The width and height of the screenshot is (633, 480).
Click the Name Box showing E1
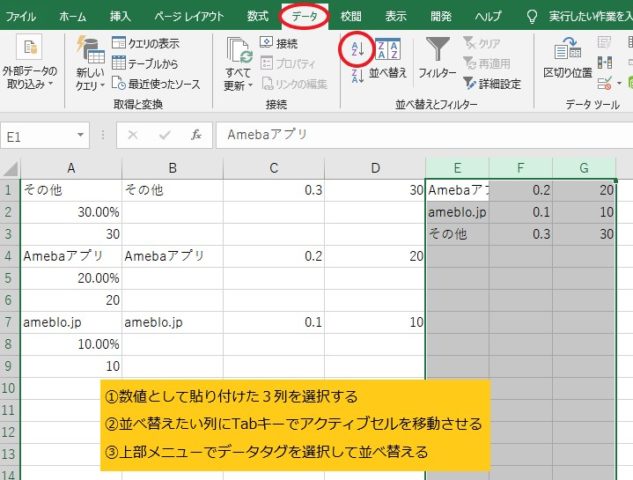[x=37, y=136]
